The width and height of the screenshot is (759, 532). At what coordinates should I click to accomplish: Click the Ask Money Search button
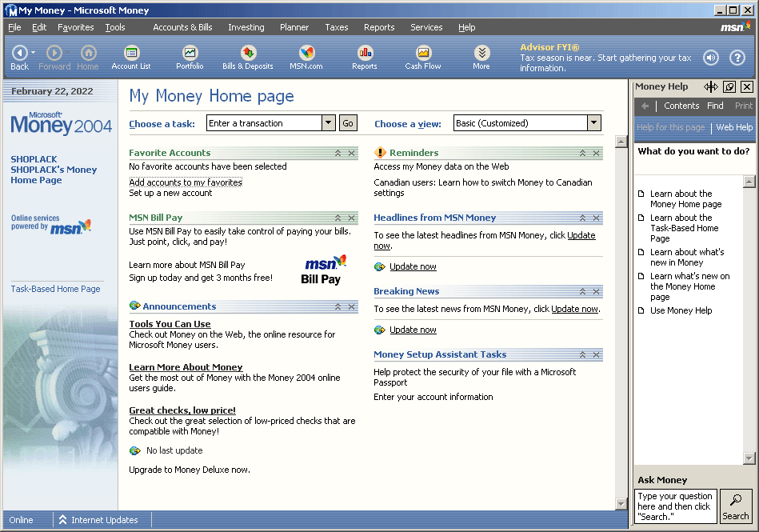pyautogui.click(x=736, y=506)
